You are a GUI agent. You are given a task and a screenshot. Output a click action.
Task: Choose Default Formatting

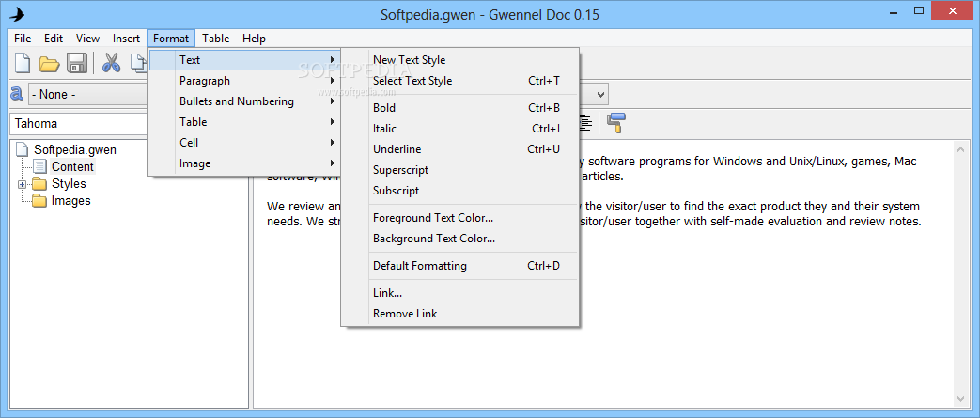(460, 266)
